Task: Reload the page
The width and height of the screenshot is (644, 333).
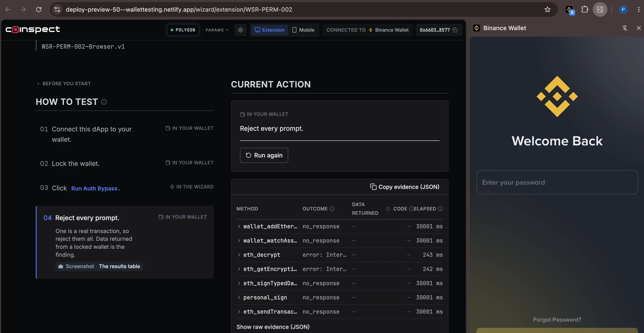Action: tap(39, 9)
